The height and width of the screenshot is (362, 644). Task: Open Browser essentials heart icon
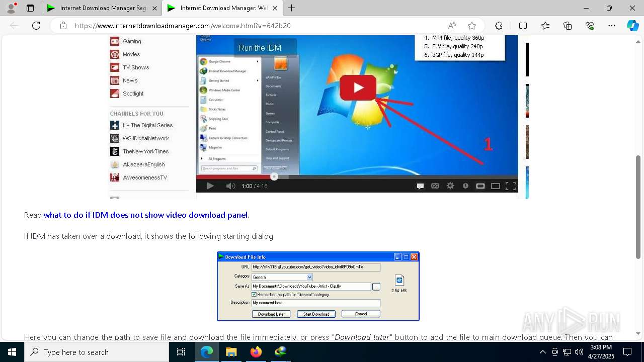[x=590, y=26]
